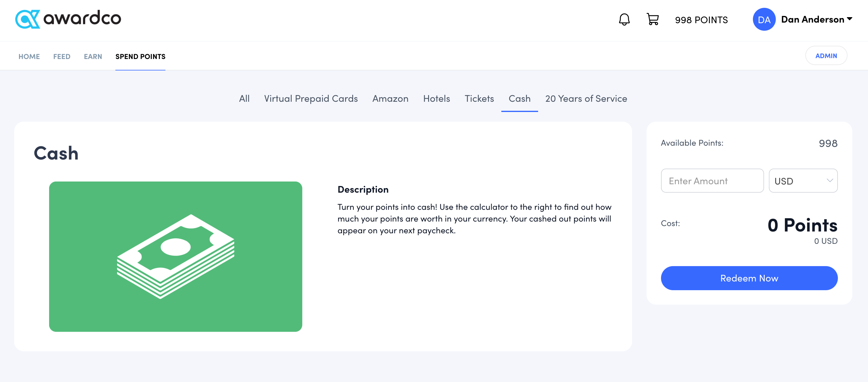Open the USD currency dropdown
The height and width of the screenshot is (382, 868).
tap(803, 181)
